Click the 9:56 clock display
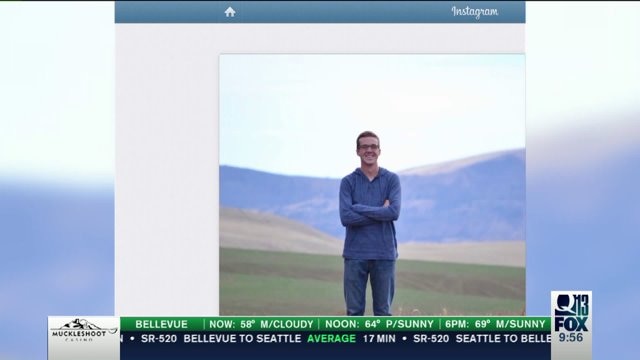The width and height of the screenshot is (640, 360). 571,338
